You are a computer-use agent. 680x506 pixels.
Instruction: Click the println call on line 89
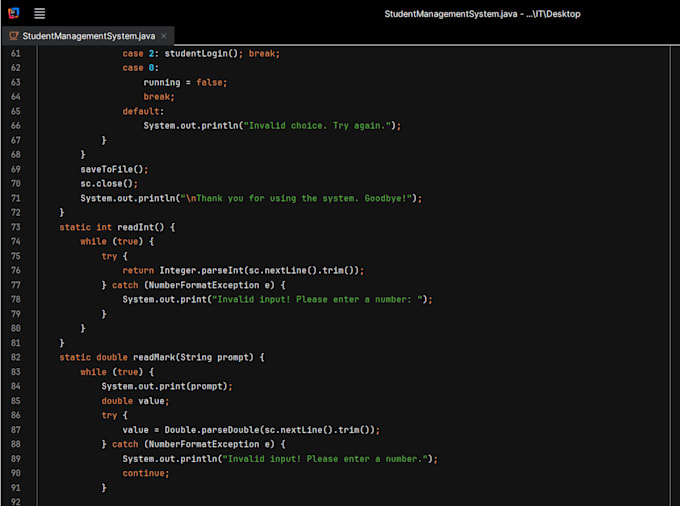tap(280, 459)
